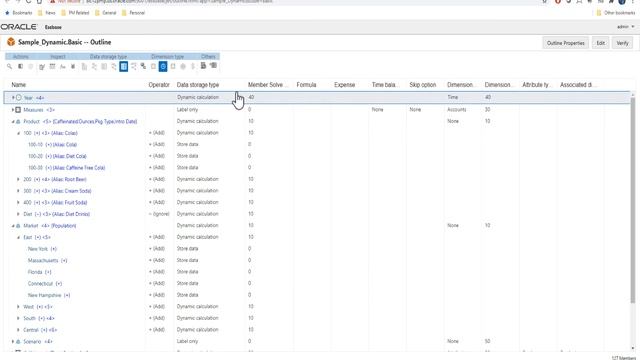Image resolution: width=640 pixels, height=360 pixels.
Task: Click the Verify button
Action: pos(622,43)
